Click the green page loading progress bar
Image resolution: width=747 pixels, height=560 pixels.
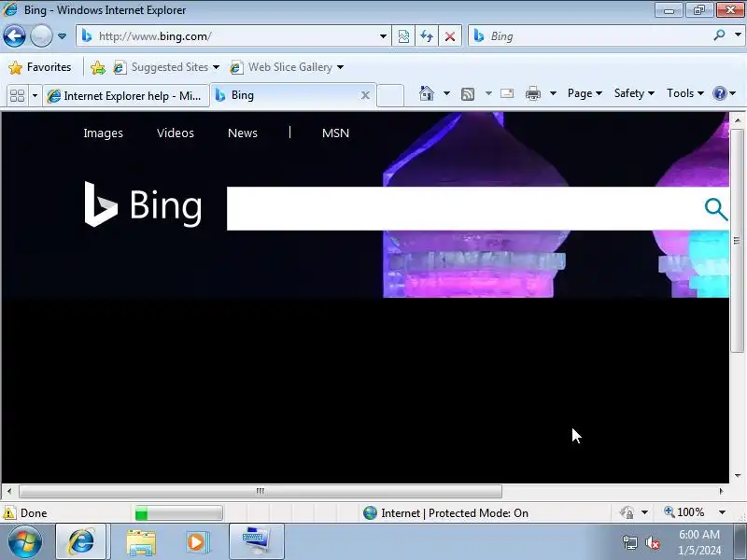click(178, 512)
